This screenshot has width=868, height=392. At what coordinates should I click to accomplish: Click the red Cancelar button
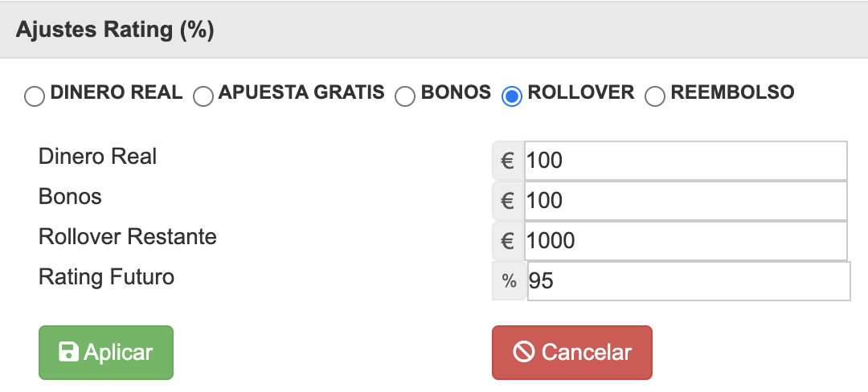click(572, 353)
